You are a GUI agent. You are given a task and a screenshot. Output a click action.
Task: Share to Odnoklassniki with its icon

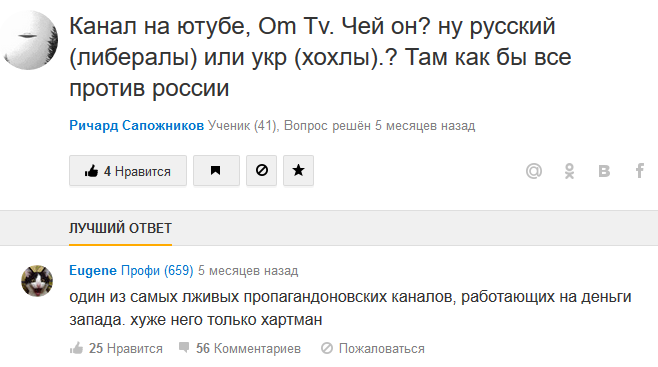click(569, 171)
